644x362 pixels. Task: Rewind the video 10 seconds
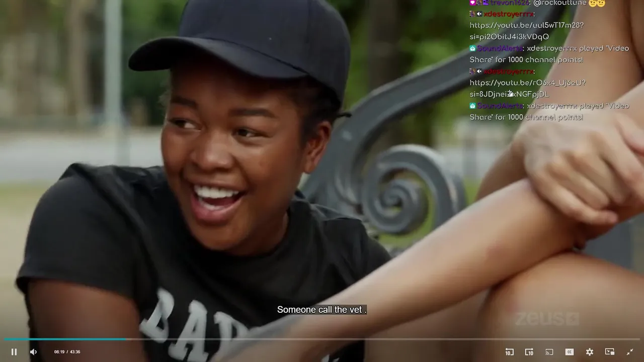[509, 352]
